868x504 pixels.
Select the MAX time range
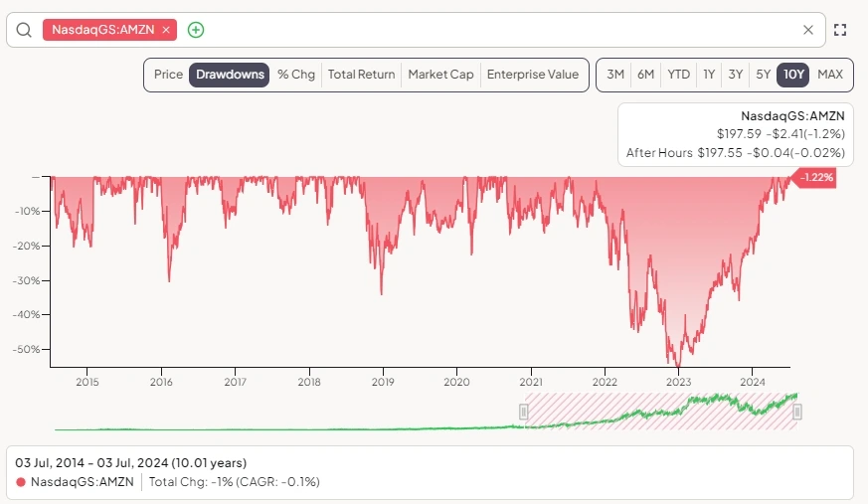[830, 75]
